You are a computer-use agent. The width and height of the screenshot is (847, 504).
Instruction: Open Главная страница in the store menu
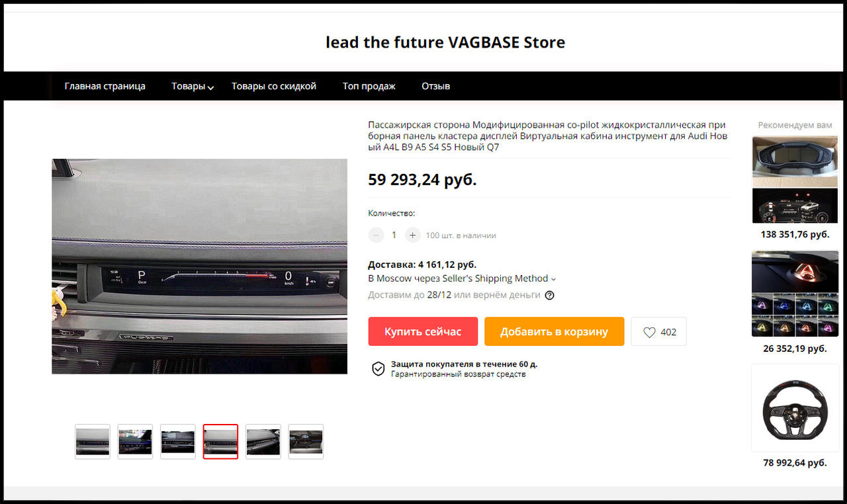tap(105, 86)
